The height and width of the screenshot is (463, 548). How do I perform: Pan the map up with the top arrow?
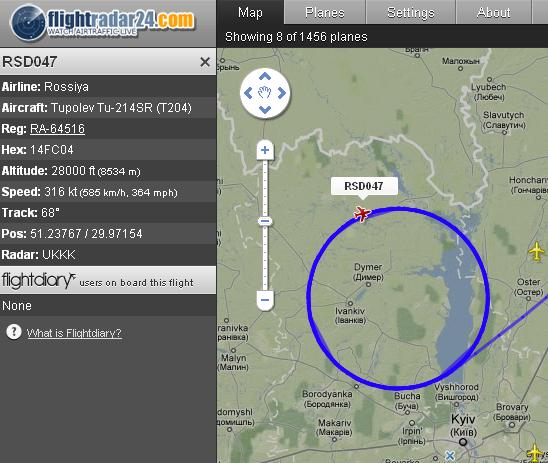[265, 76]
